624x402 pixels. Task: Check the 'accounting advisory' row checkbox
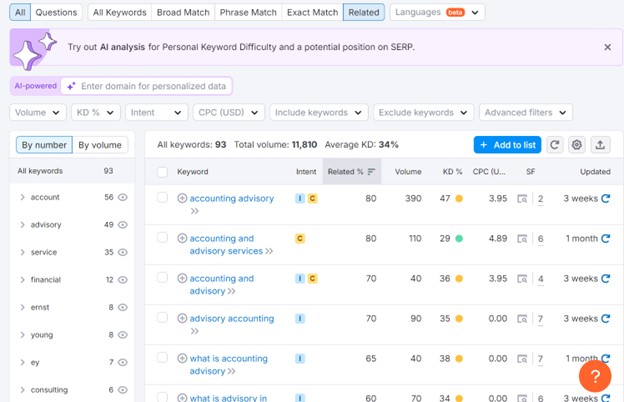click(x=162, y=197)
